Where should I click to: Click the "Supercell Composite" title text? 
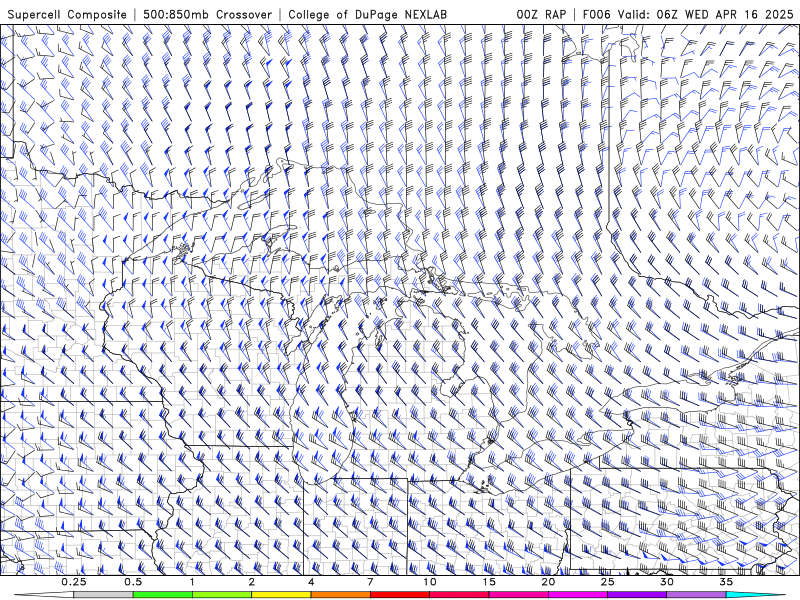point(67,15)
